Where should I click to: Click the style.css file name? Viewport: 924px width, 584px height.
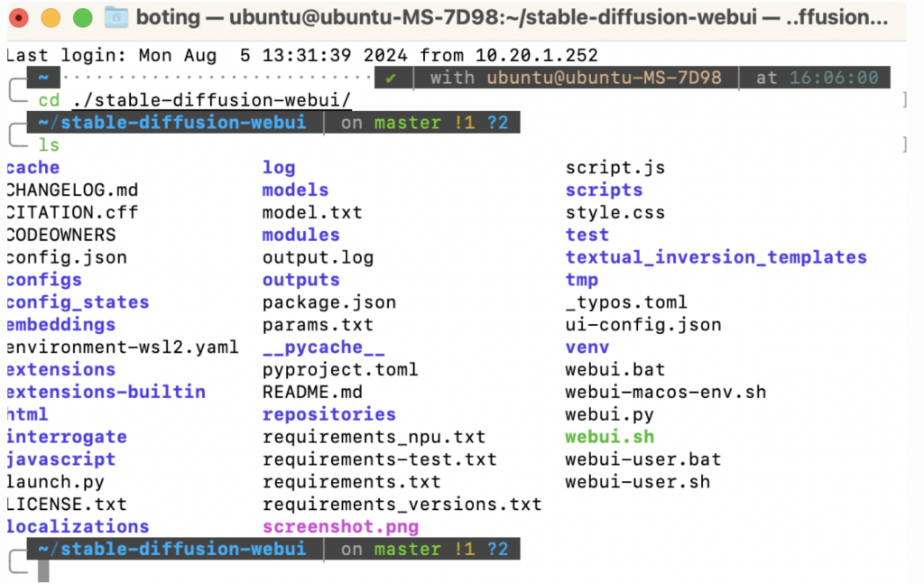615,213
